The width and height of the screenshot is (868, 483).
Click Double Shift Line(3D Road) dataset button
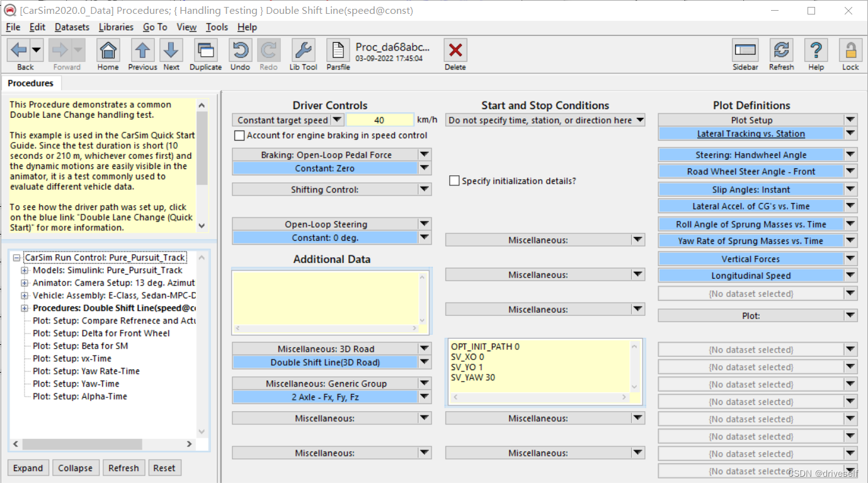[x=325, y=363]
